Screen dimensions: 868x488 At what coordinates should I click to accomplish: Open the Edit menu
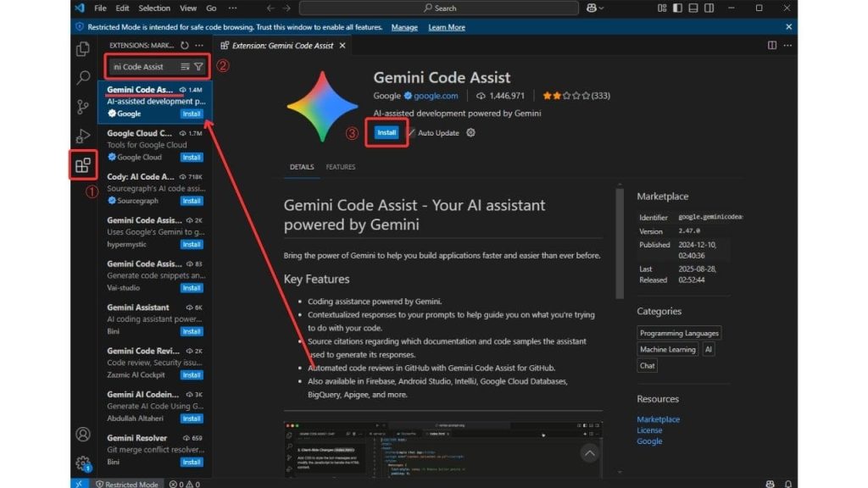coord(122,8)
